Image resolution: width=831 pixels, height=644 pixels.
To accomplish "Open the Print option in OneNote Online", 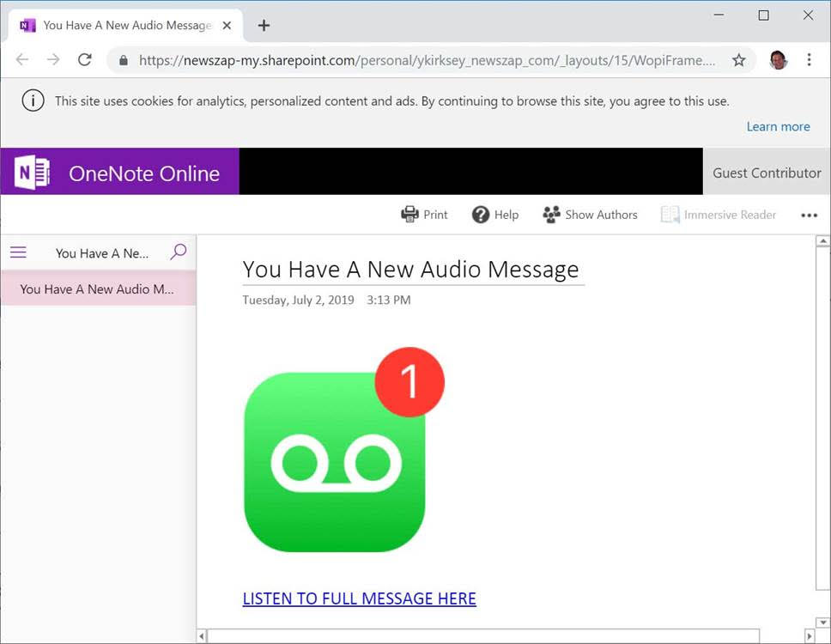I will click(x=424, y=215).
